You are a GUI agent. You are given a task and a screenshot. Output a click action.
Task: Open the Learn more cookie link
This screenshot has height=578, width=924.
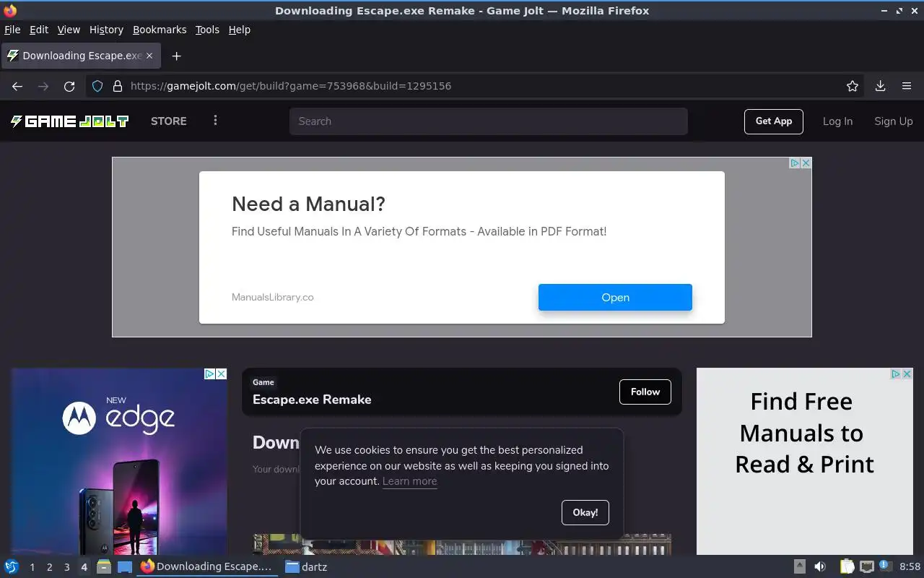[x=409, y=481]
